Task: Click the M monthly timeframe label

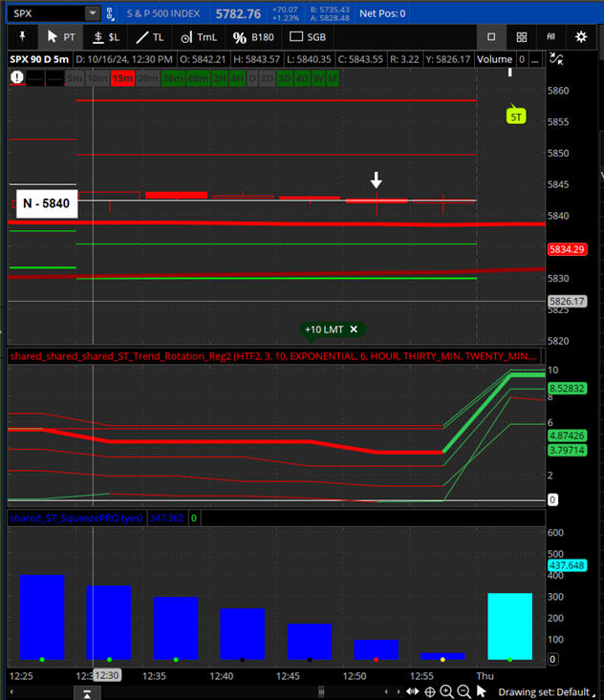Action: (333, 78)
